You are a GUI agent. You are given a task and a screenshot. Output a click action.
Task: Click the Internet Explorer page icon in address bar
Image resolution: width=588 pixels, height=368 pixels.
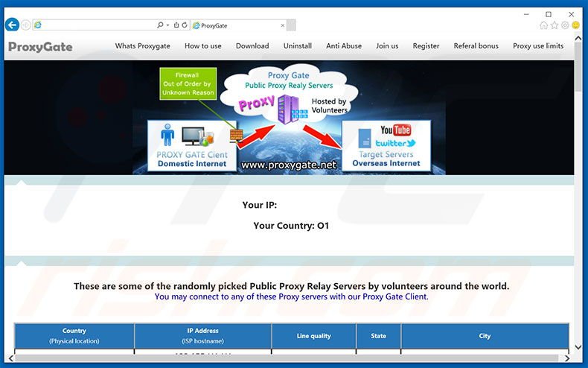[37, 25]
